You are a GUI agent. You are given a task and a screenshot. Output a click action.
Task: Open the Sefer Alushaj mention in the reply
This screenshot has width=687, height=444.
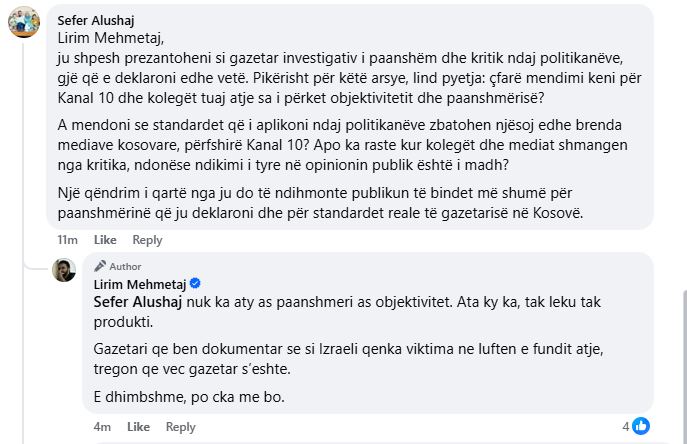click(141, 300)
